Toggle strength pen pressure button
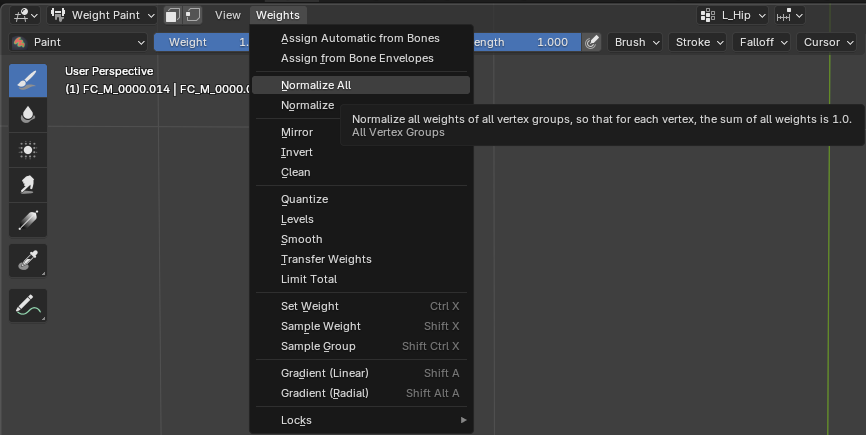The width and height of the screenshot is (866, 435). coord(592,42)
